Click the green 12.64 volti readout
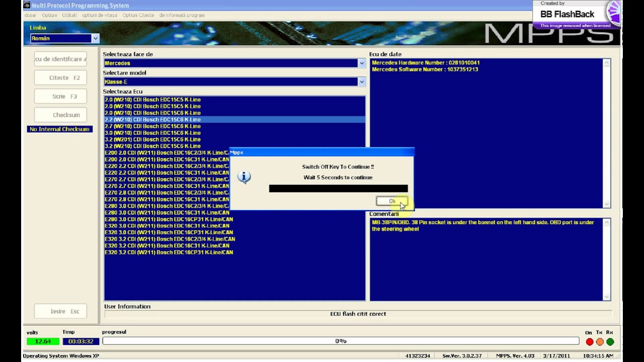This screenshot has width=644, height=362. coord(43,341)
